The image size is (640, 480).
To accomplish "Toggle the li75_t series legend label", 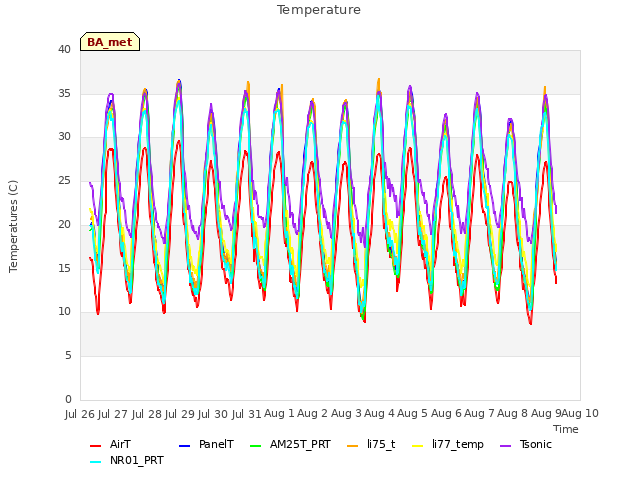I will coord(381,444).
